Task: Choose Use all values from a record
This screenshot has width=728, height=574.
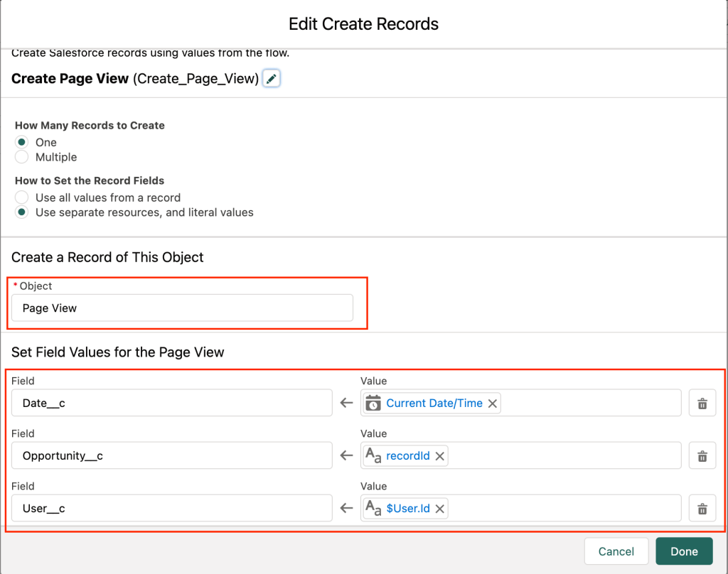Action: click(x=22, y=197)
